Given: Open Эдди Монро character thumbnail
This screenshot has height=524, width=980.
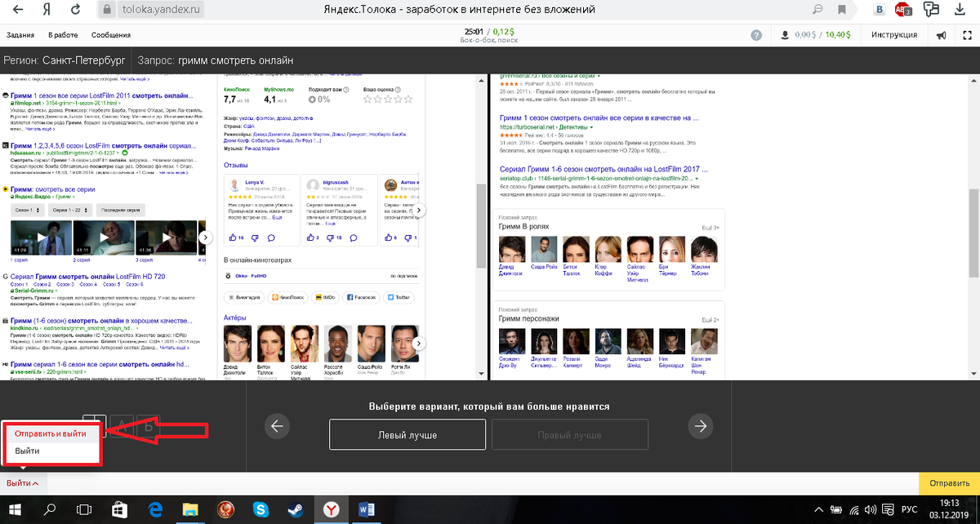Looking at the screenshot, I should [608, 343].
